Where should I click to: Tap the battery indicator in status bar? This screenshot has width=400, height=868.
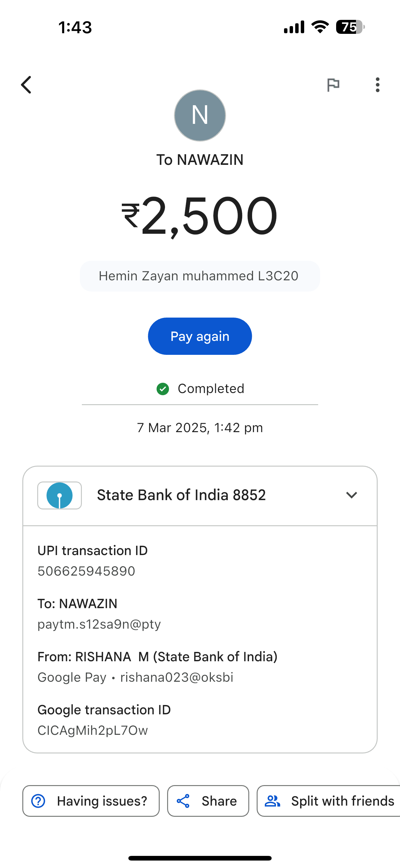pos(350,27)
